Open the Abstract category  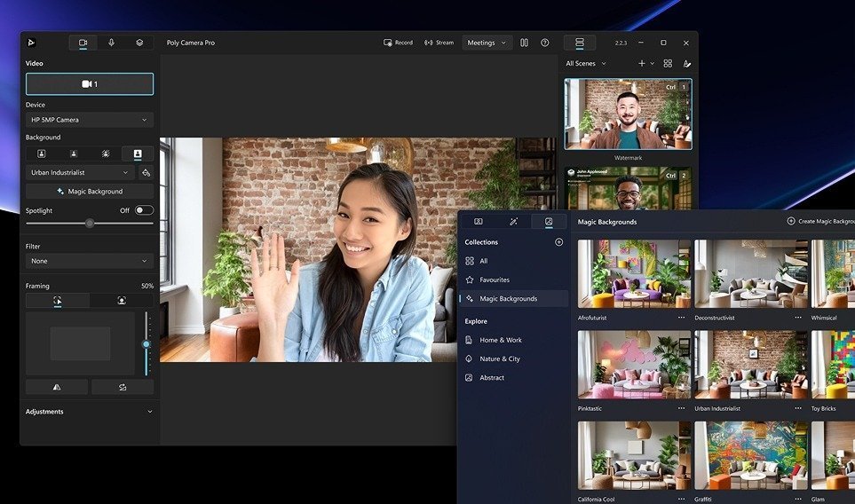pyautogui.click(x=513, y=378)
